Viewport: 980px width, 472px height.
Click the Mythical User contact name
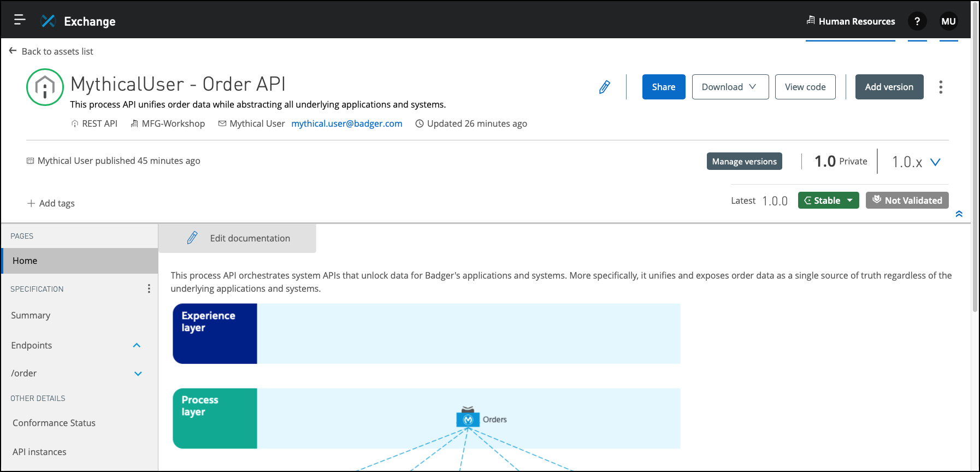tap(257, 123)
